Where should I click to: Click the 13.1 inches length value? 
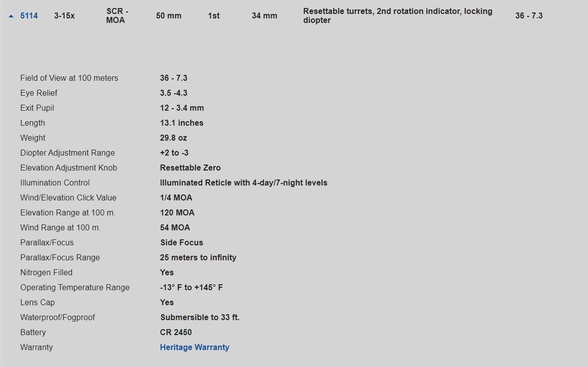click(x=182, y=123)
